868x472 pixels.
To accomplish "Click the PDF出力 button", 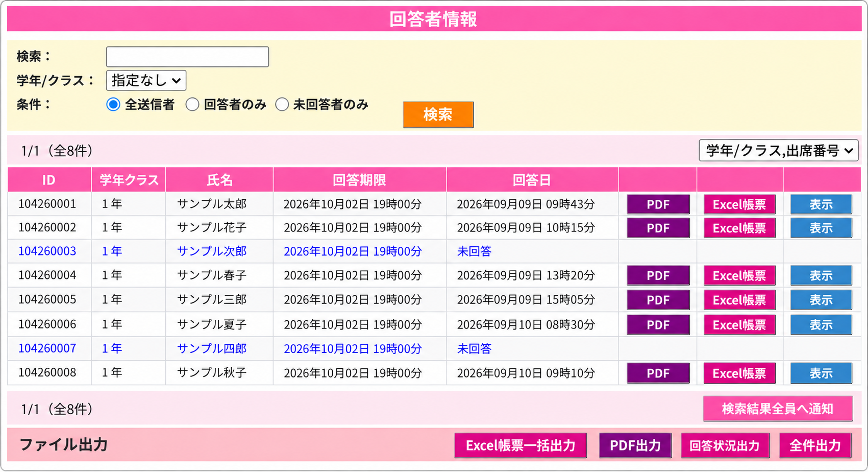I will click(x=635, y=445).
